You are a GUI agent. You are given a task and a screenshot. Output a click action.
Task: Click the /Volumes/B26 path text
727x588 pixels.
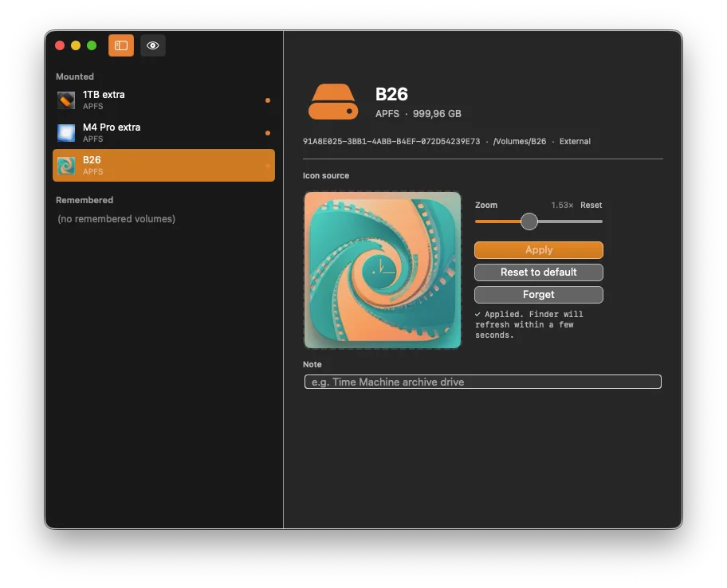(x=519, y=141)
